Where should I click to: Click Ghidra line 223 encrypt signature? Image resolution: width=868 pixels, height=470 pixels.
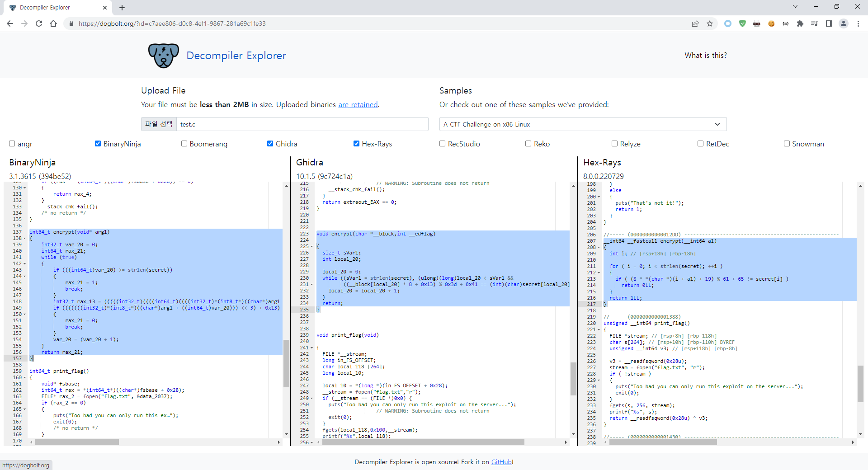[376, 234]
